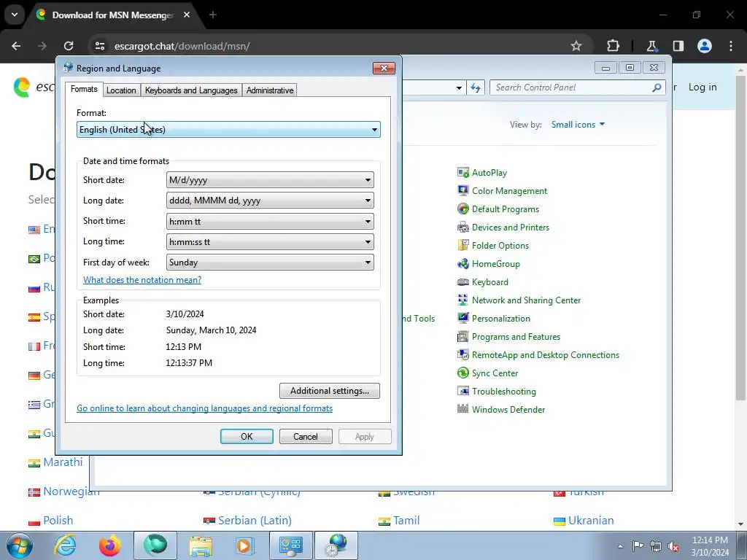Image resolution: width=747 pixels, height=560 pixels.
Task: Launch Internet Explorer from taskbar
Action: coord(65,545)
